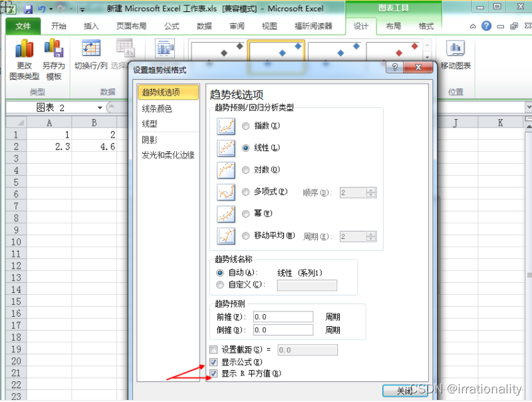The image size is (532, 402).
Task: Select Custom (自定义) trendline name option
Action: (220, 284)
